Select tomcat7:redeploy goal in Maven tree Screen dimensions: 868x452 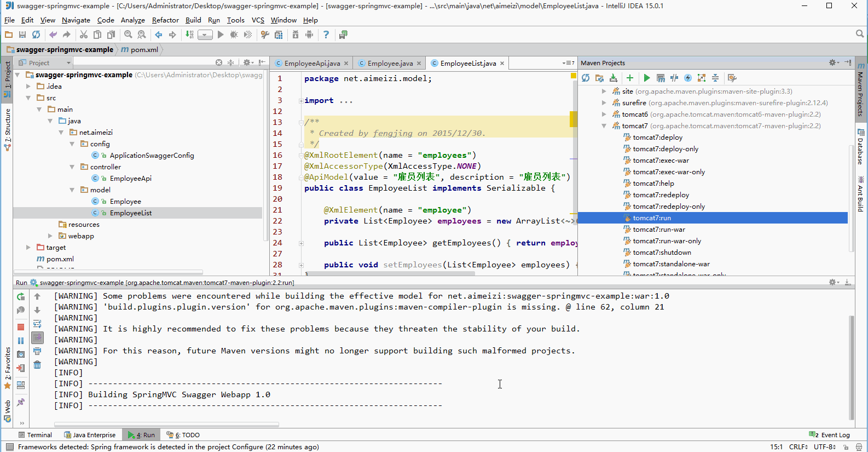pos(661,195)
